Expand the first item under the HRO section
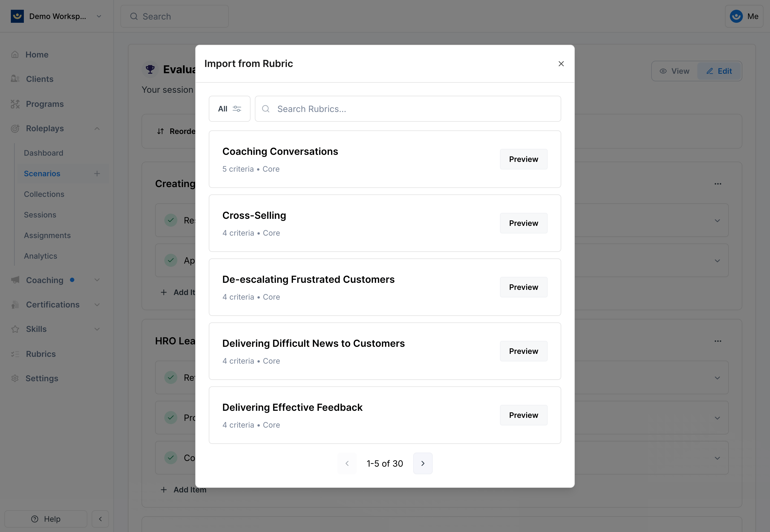This screenshot has width=770, height=532. tap(717, 378)
